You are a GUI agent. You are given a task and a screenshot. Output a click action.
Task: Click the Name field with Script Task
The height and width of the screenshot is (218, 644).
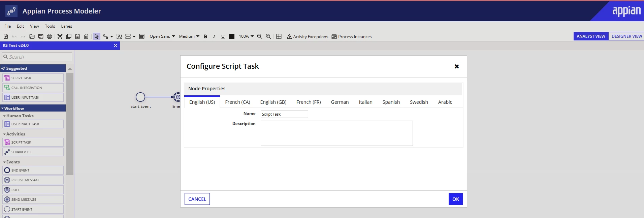(x=284, y=114)
